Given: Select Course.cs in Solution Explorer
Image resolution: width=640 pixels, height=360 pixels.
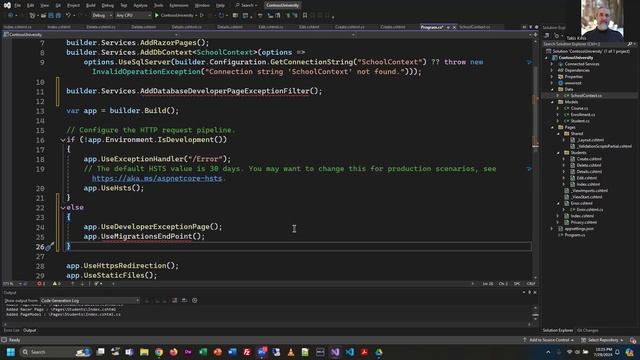Looking at the screenshot, I should pyautogui.click(x=579, y=108).
